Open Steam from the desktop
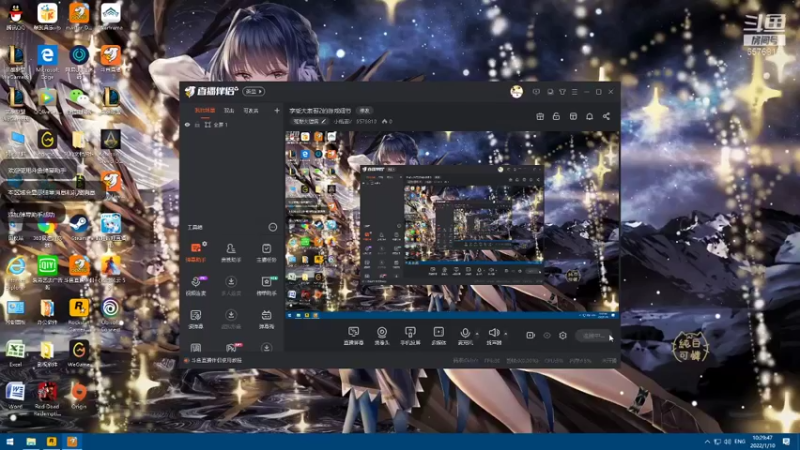The width and height of the screenshot is (800, 450). [79, 227]
